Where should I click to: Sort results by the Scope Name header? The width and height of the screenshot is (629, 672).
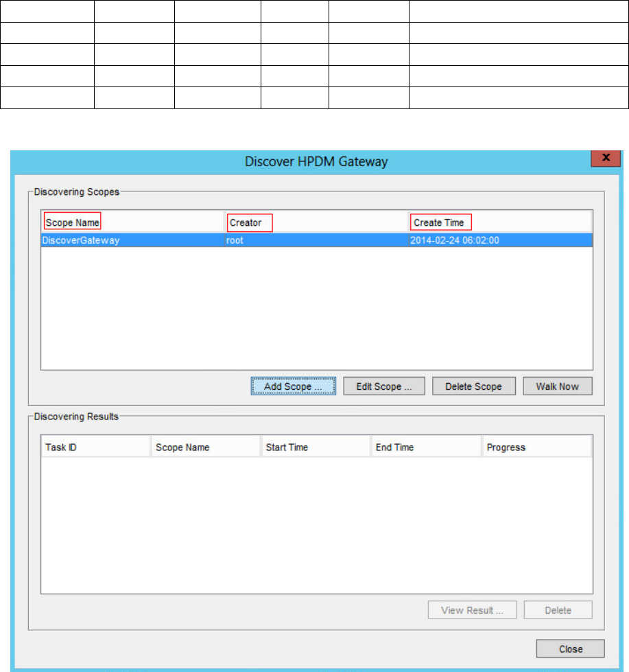(182, 448)
